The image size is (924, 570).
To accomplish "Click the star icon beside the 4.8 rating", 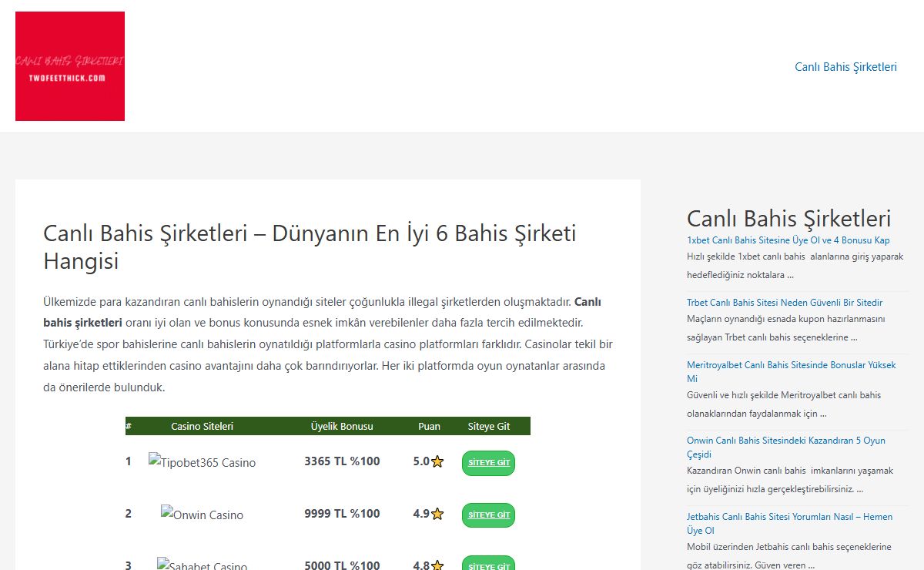I will coord(437,565).
